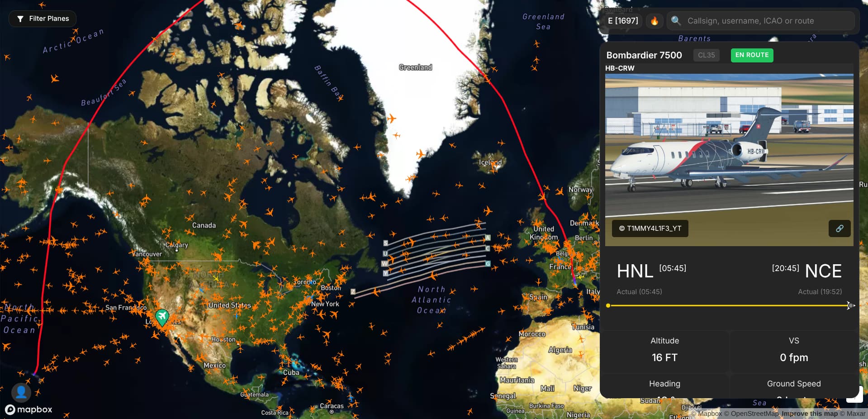Click the HB-CRW registration text

pyautogui.click(x=620, y=68)
